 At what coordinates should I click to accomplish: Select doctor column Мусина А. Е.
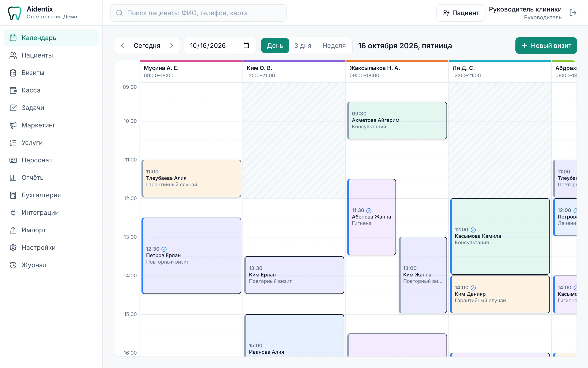point(191,72)
